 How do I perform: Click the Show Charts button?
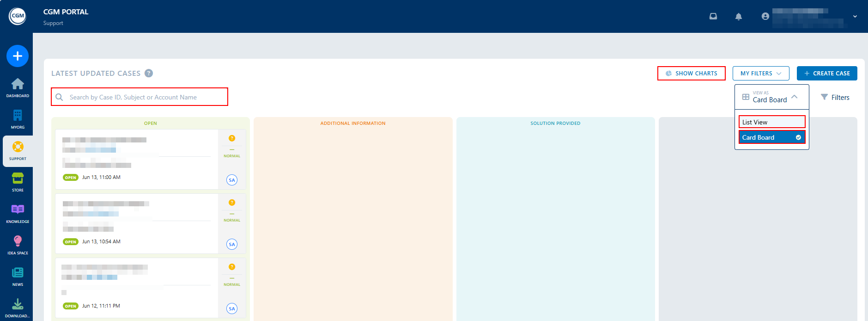[x=691, y=74]
